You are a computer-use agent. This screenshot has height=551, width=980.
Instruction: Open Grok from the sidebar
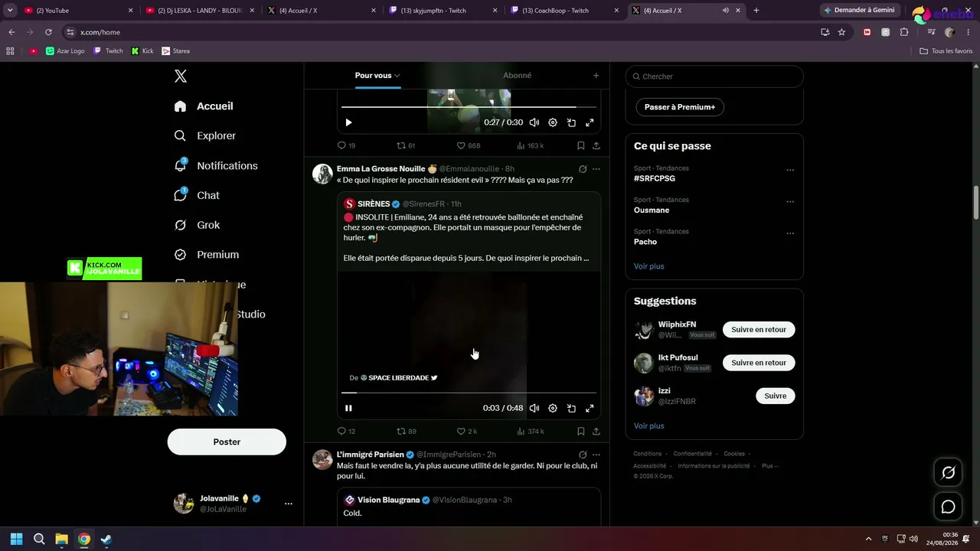click(197, 225)
